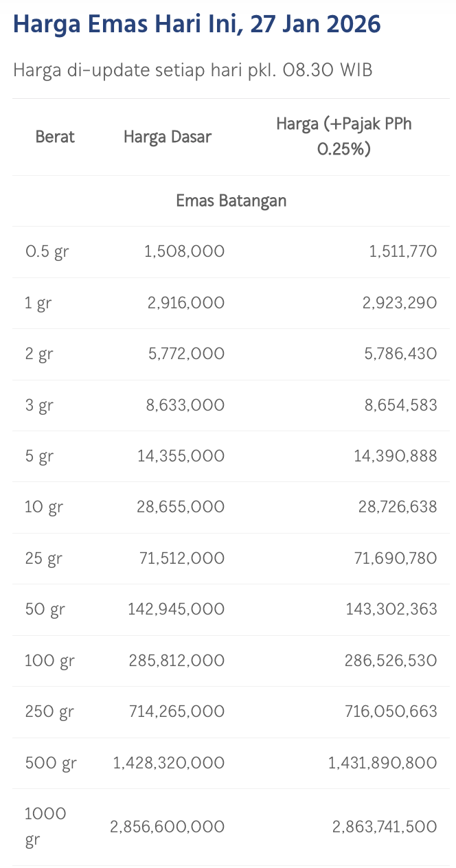Click the taxed price 5,786,430
456x868 pixels.
[400, 354]
